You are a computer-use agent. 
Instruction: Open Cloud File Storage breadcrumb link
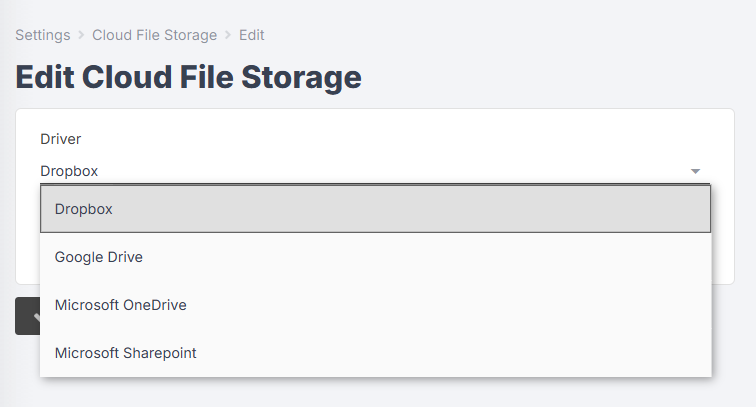(154, 35)
